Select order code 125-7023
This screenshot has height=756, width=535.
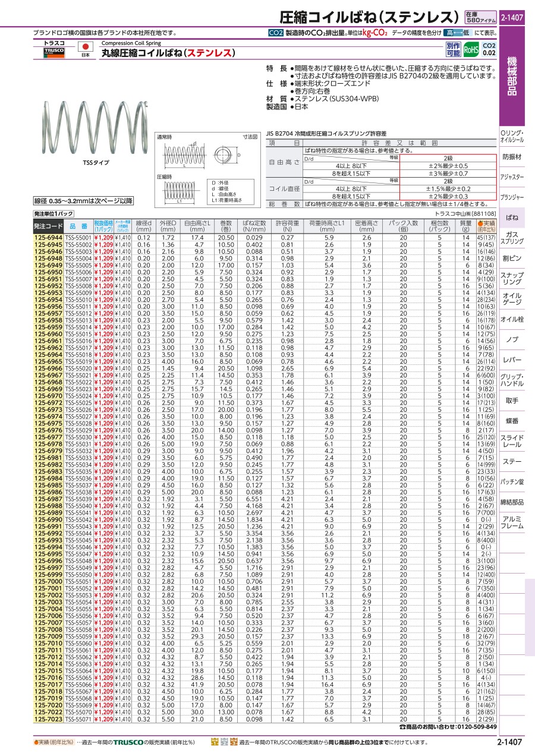pyautogui.click(x=48, y=719)
